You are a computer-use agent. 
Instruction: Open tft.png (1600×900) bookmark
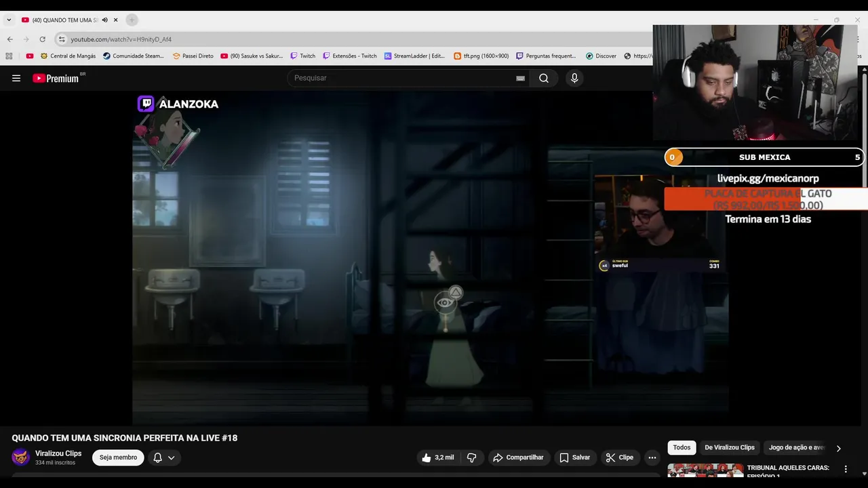[x=481, y=56]
